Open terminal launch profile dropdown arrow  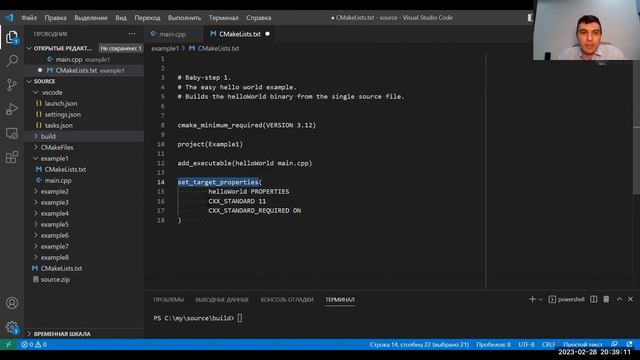[x=541, y=300]
